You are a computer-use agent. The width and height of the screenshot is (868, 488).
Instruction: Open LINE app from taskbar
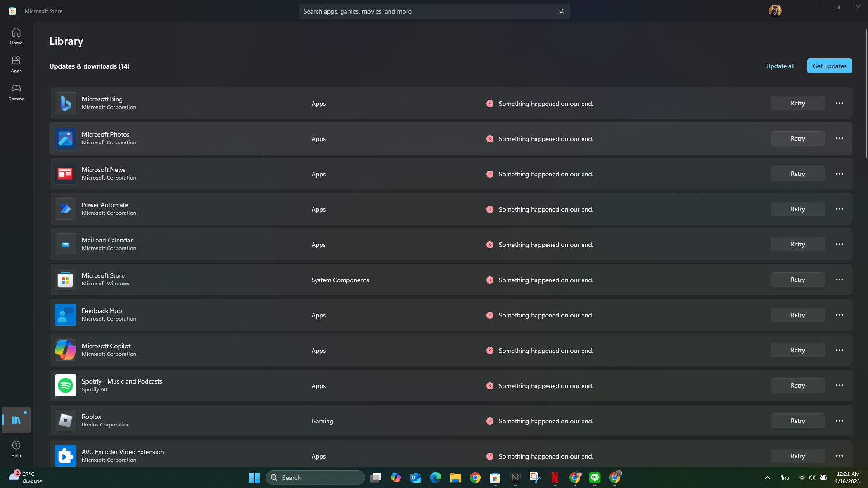tap(594, 478)
